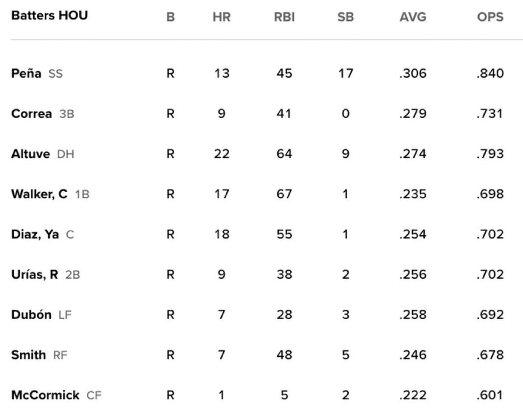Click McCormick's .222 average value

413,396
